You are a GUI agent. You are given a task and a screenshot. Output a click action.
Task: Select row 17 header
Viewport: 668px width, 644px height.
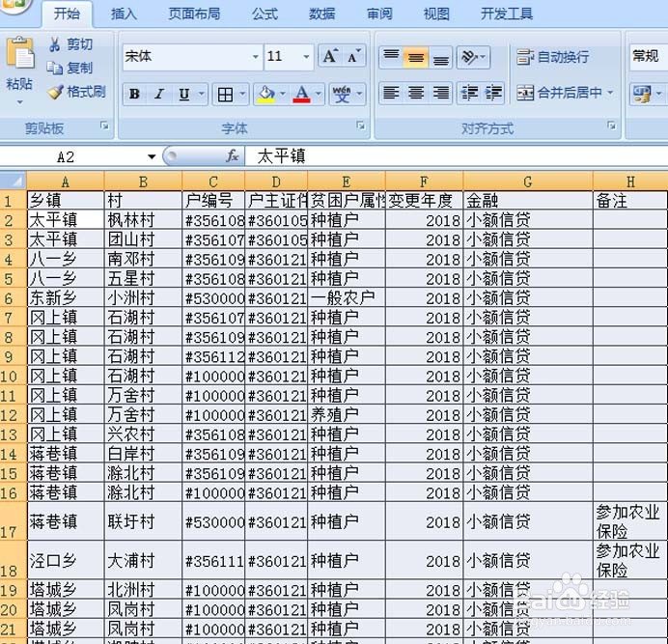14,520
